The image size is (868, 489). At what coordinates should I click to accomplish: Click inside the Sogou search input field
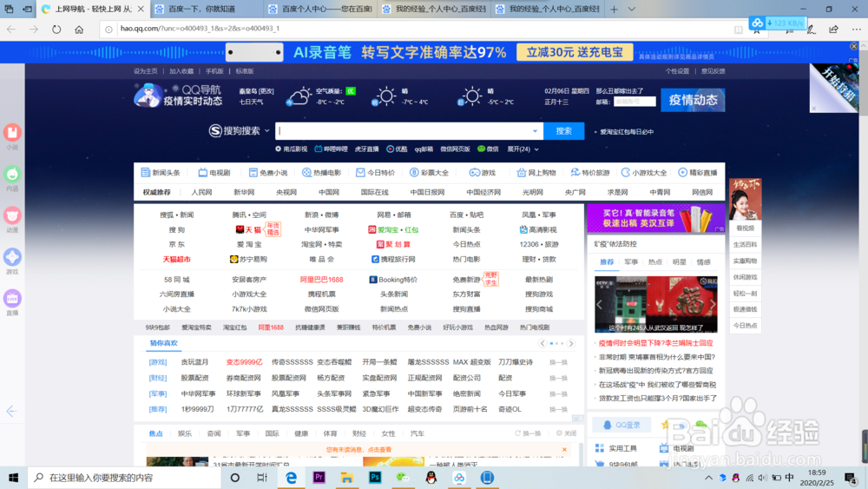[403, 131]
